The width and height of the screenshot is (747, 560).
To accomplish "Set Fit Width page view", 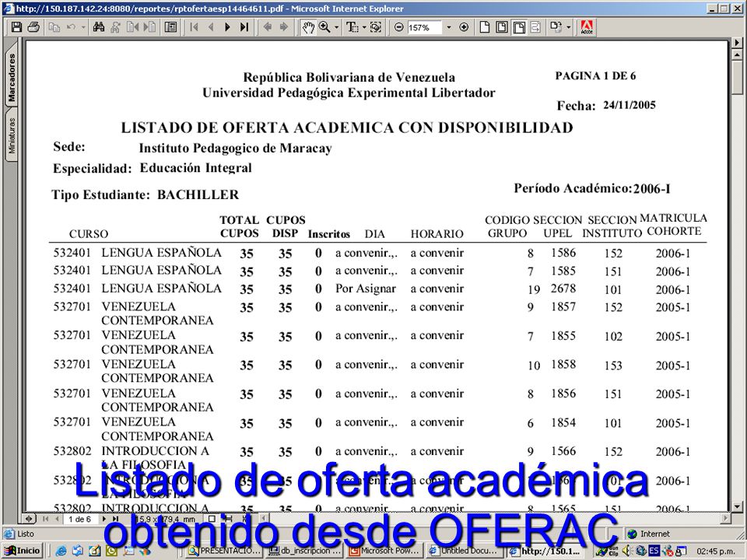I will tap(519, 27).
